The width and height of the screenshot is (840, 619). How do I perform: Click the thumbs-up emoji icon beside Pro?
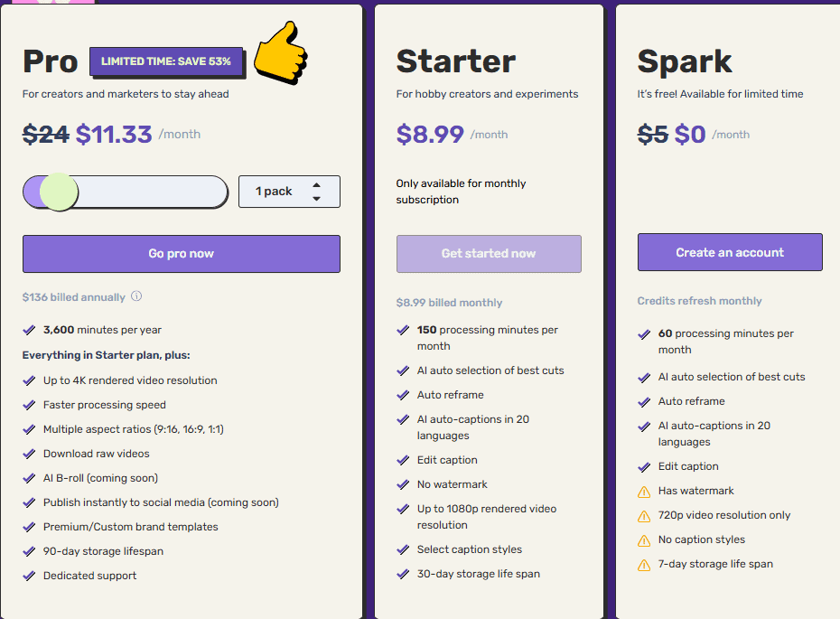click(x=280, y=54)
